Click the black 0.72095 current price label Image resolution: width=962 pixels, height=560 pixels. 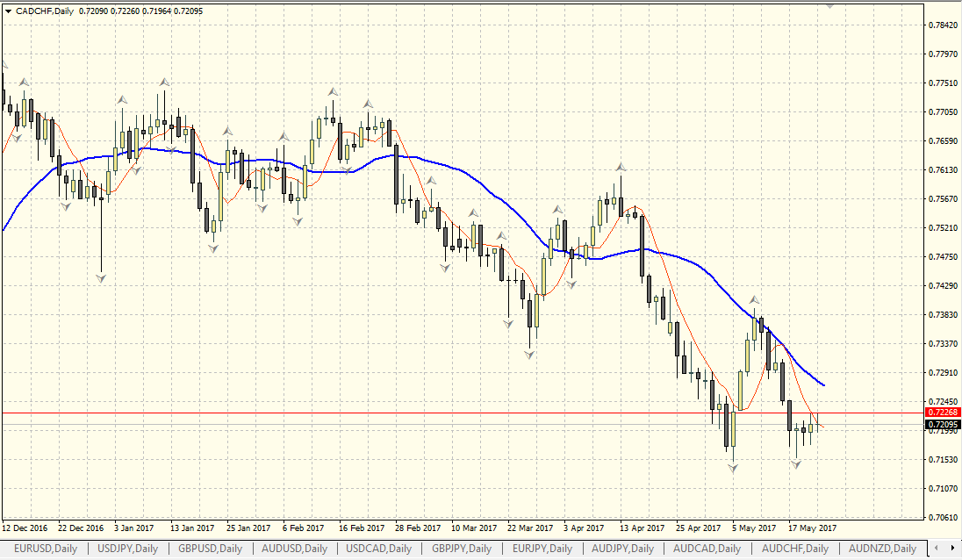(x=943, y=425)
